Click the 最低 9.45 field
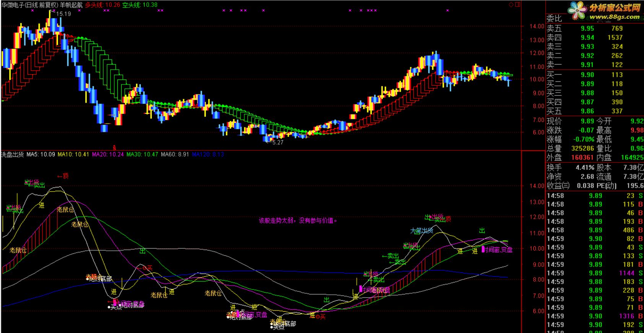The width and height of the screenshot is (644, 333). [620, 140]
